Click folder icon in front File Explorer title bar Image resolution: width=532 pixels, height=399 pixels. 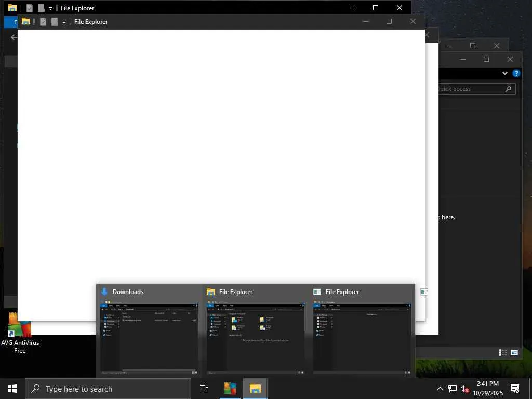coord(26,22)
